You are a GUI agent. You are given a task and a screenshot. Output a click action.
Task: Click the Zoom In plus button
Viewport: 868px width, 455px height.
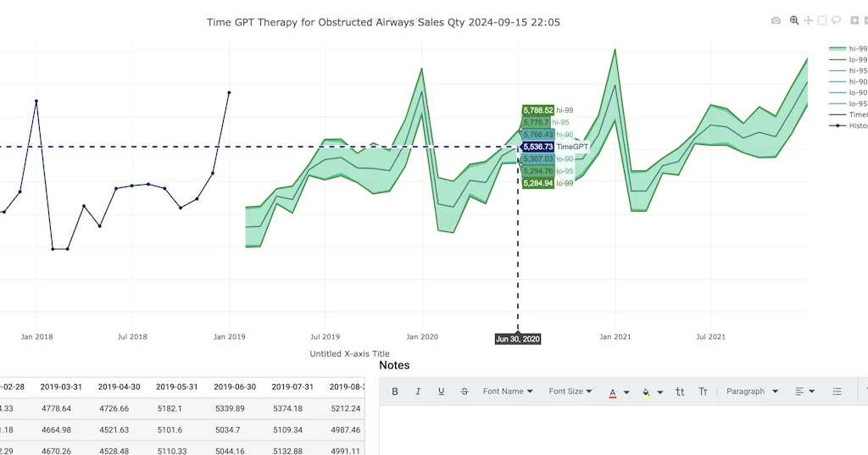853,20
